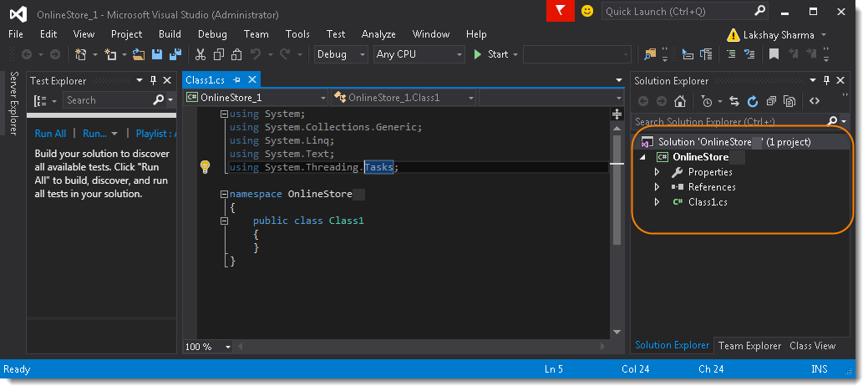The height and width of the screenshot is (391, 868).
Task: Click Sync with Active Document arrows icon
Action: [x=734, y=101]
